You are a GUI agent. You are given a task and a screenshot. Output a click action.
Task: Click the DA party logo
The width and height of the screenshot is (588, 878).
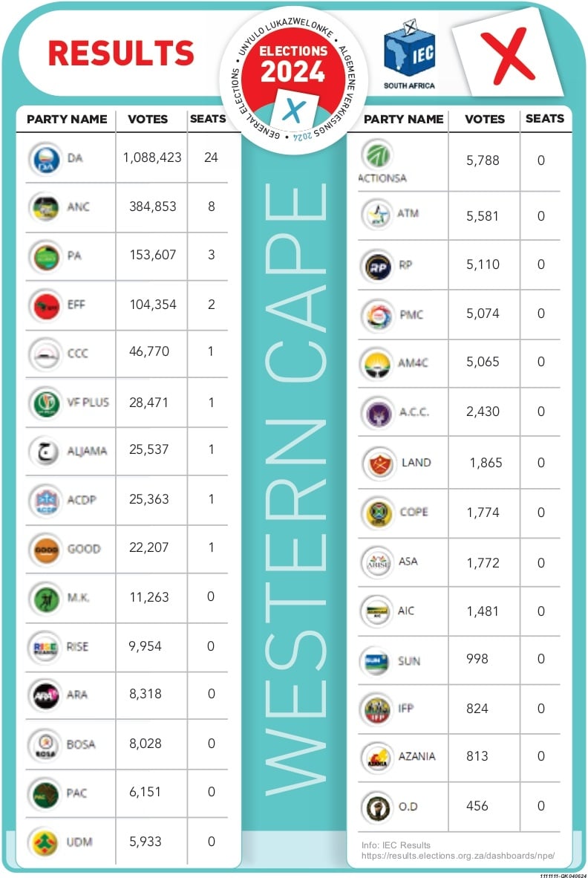[x=45, y=158]
